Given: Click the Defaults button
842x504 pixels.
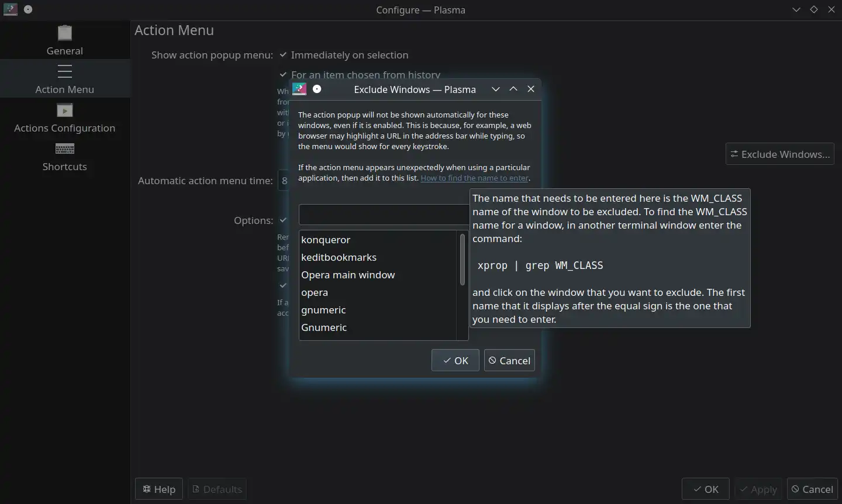Looking at the screenshot, I should [x=217, y=489].
